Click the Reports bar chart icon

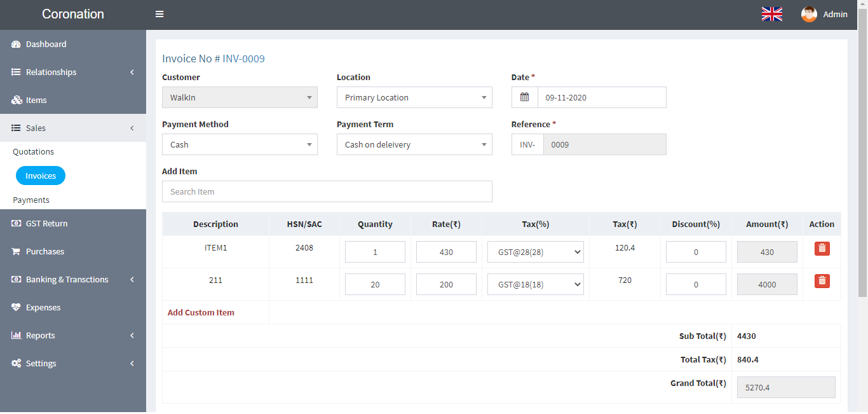(x=17, y=335)
